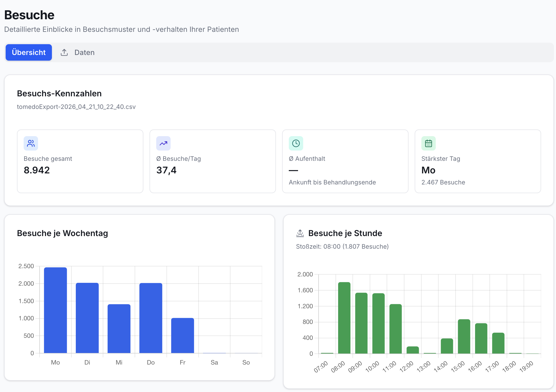Click the clock icon above Ø Aufenthalt
This screenshot has height=392, width=556.
[296, 143]
